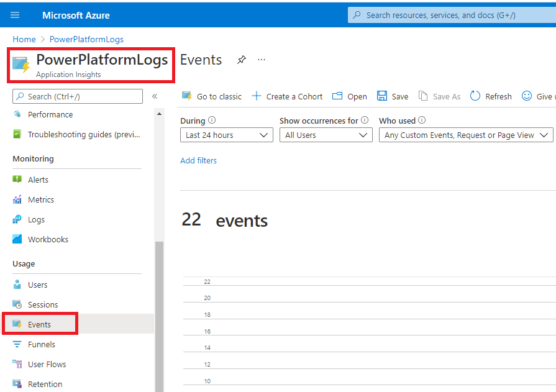
Task: Click Go to classic in the toolbar
Action: 211,96
